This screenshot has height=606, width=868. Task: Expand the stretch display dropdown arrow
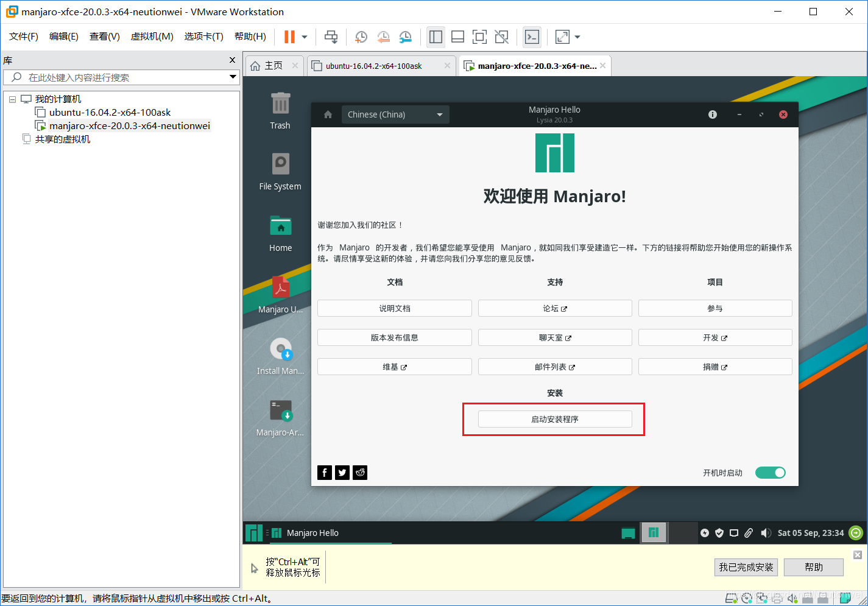coord(577,37)
